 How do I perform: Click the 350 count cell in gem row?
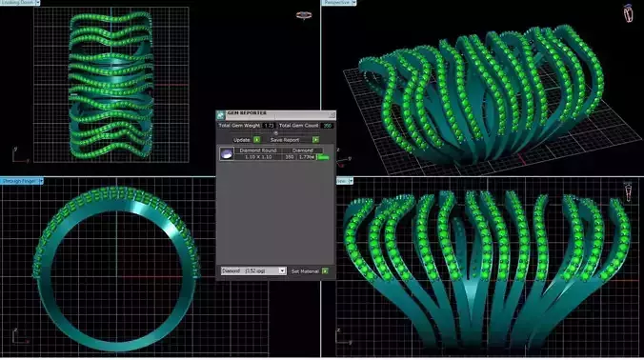(290, 157)
